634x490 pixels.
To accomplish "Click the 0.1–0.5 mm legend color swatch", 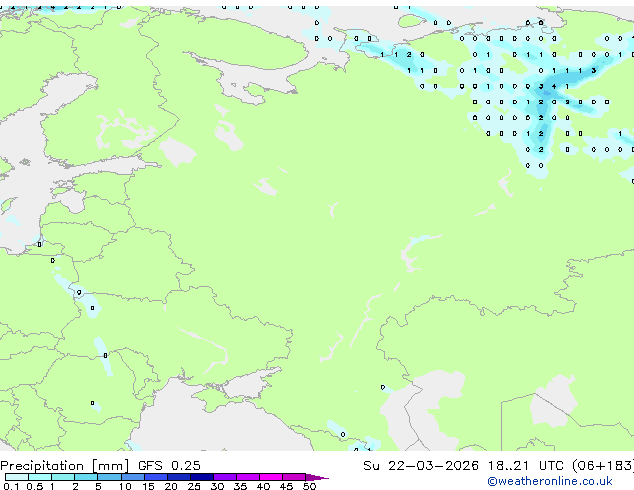I will point(17,477).
